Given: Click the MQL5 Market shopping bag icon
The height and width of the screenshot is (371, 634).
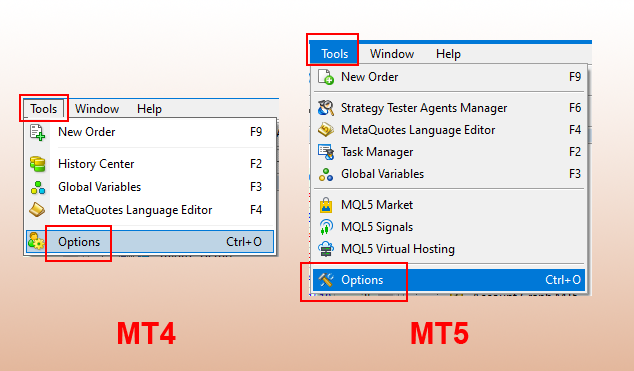Looking at the screenshot, I should (x=326, y=205).
